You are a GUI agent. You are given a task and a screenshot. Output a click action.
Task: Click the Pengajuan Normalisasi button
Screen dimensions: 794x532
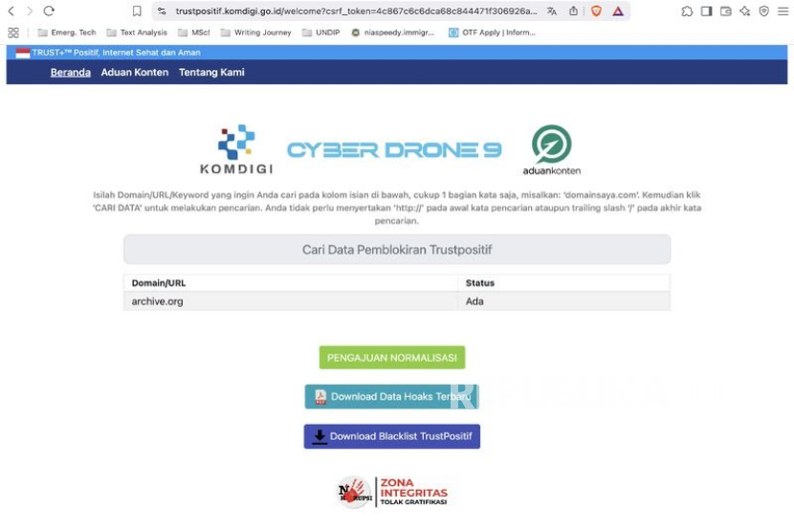(x=392, y=358)
